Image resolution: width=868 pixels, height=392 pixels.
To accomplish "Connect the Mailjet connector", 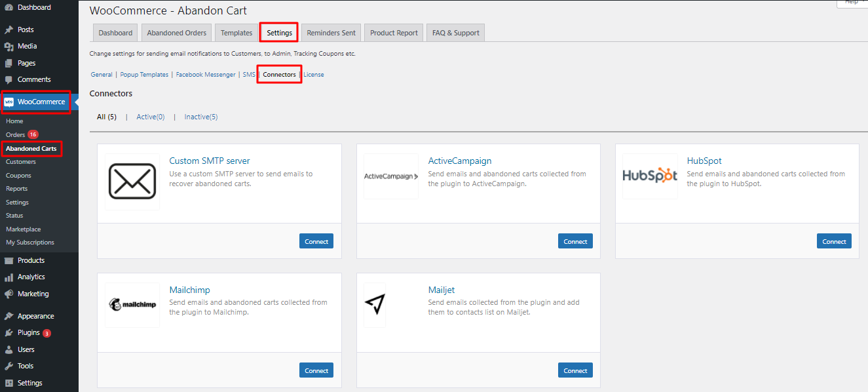I will click(x=575, y=370).
